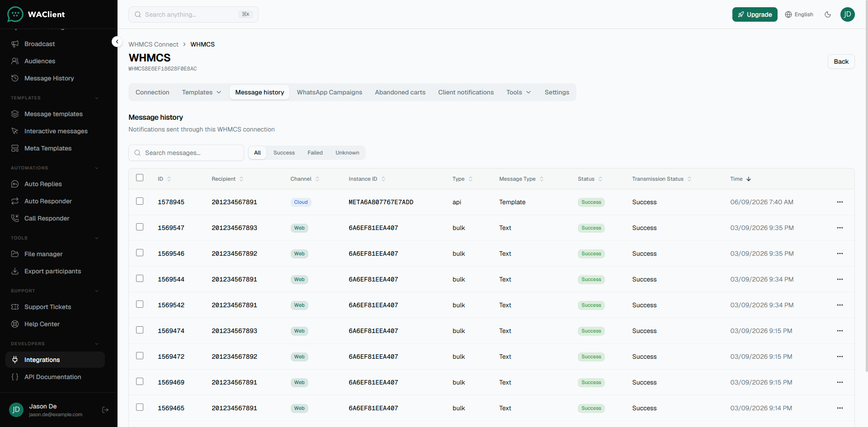Click the logout icon beside Jason De
868x427 pixels.
click(105, 410)
